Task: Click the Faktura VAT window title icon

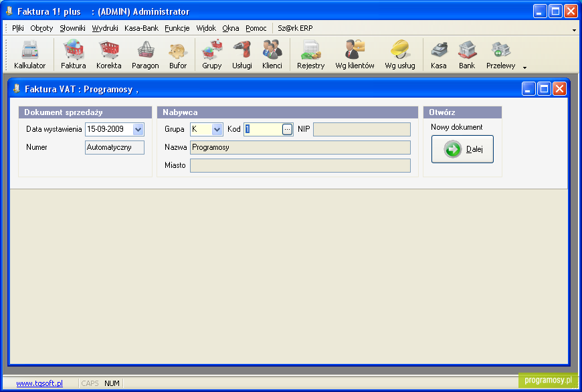Action: pos(16,88)
